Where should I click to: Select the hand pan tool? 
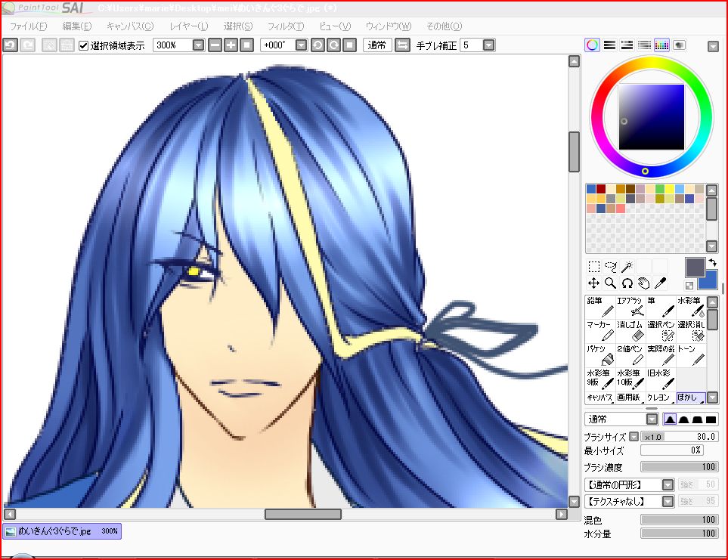pyautogui.click(x=644, y=283)
